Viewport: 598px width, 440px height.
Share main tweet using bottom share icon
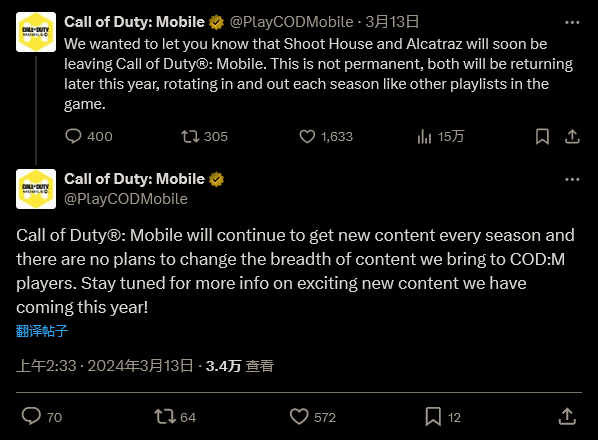(567, 417)
